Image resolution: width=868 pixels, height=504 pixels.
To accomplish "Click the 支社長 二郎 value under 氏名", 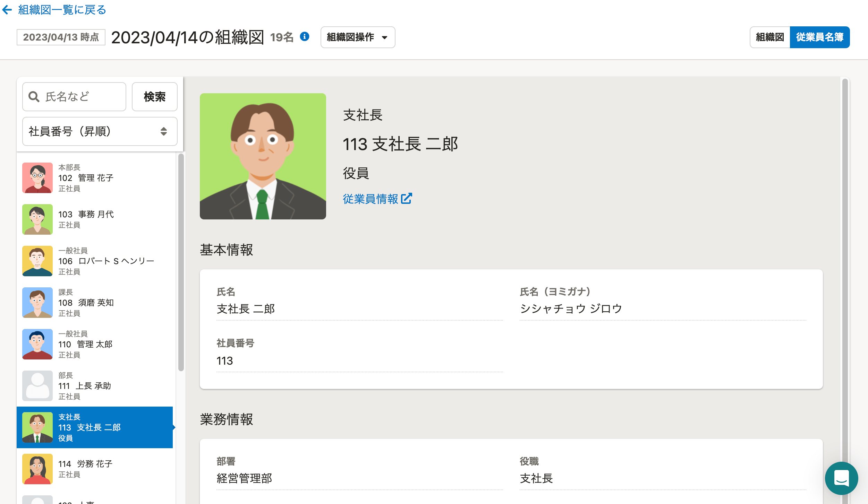I will coord(246,309).
